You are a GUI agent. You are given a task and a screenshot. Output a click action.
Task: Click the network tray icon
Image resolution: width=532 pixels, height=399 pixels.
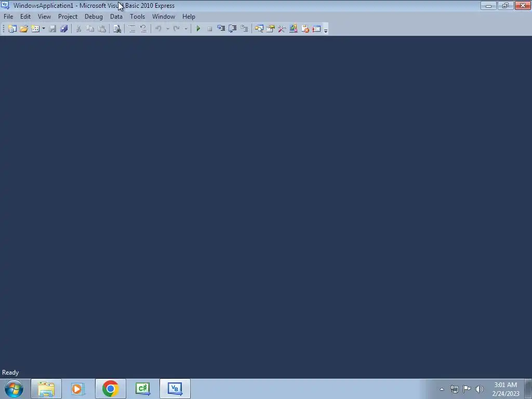[454, 389]
